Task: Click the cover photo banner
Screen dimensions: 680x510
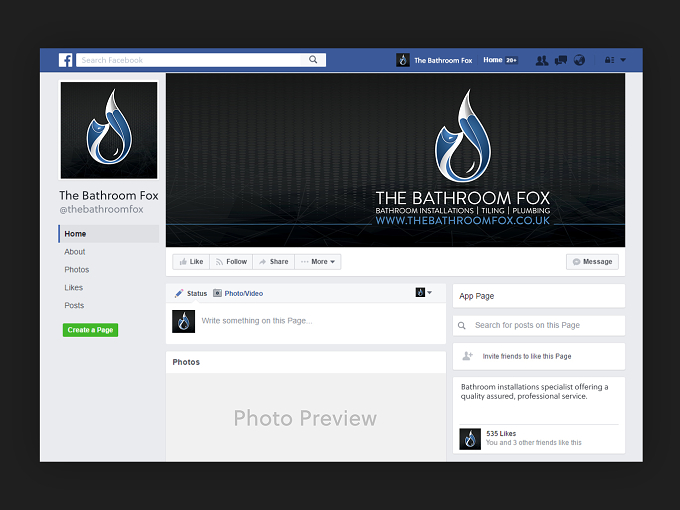Action: (395, 160)
